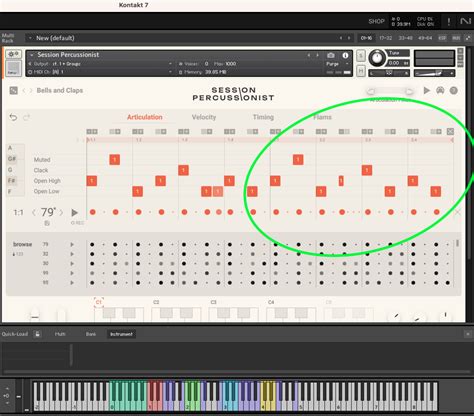Image resolution: width=474 pixels, height=416 pixels.
Task: Toggle the Muted articulation step in first bar
Action: 114,160
